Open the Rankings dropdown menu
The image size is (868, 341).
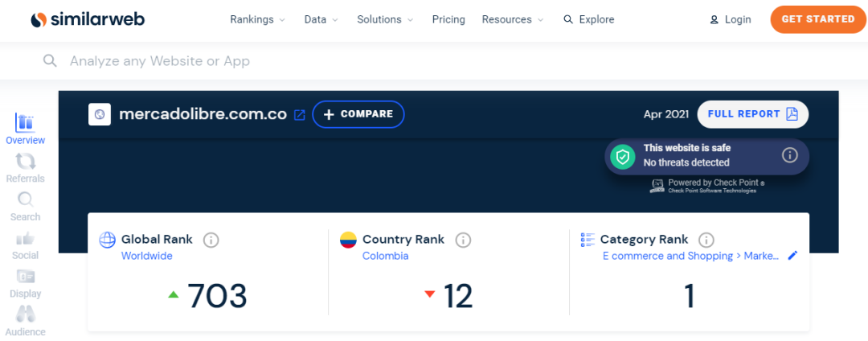pyautogui.click(x=257, y=19)
